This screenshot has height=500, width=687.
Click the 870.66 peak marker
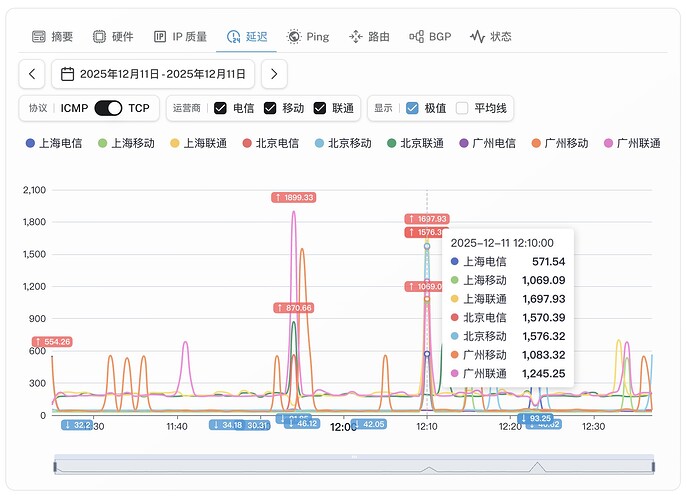294,308
